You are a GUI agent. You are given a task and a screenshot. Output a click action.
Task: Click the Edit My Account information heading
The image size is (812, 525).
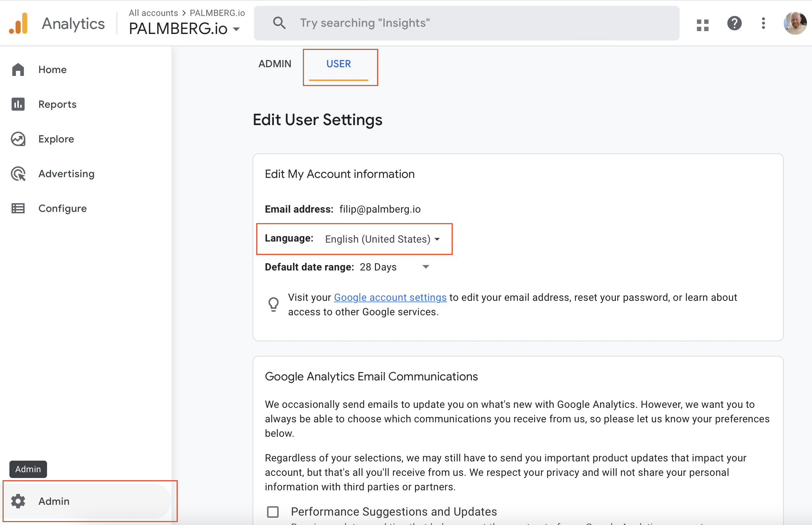point(340,174)
